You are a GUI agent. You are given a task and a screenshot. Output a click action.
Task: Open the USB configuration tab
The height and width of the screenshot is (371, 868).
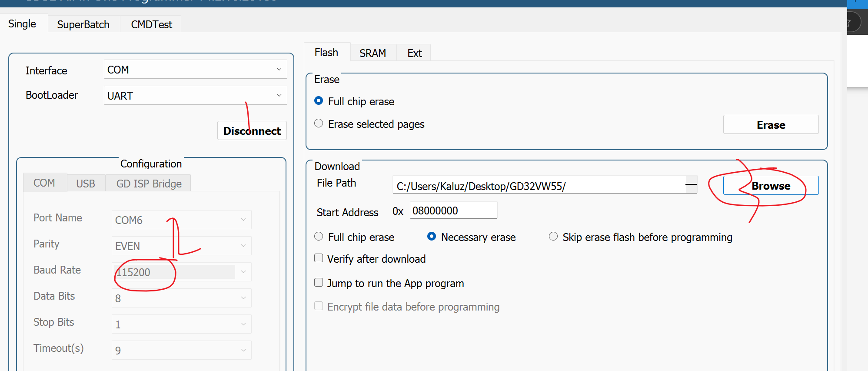point(86,184)
